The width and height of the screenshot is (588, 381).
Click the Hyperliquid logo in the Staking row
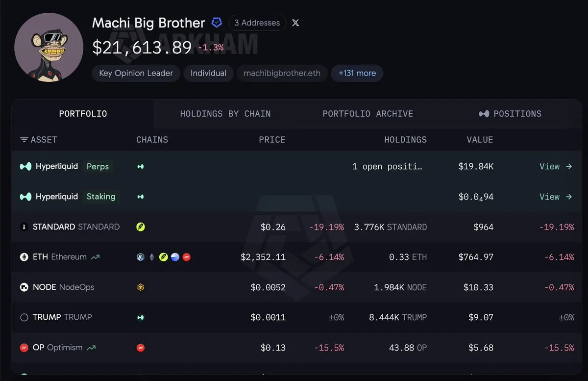click(25, 197)
